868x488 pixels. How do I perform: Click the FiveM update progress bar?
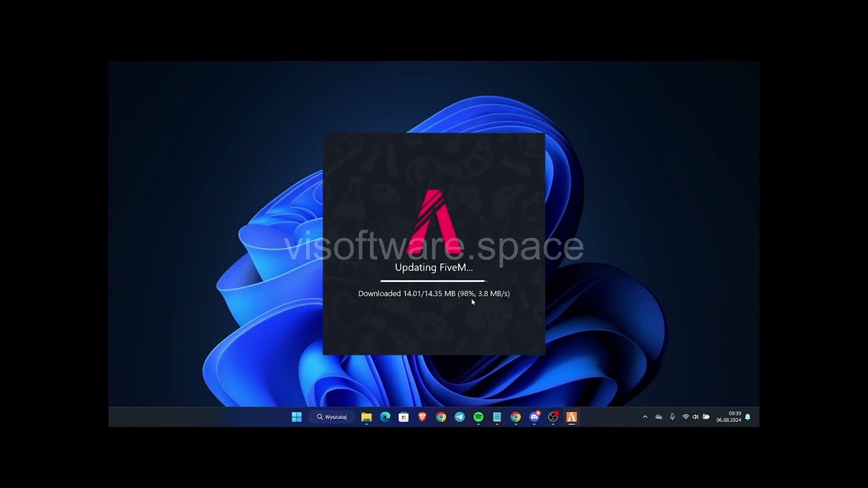click(433, 281)
